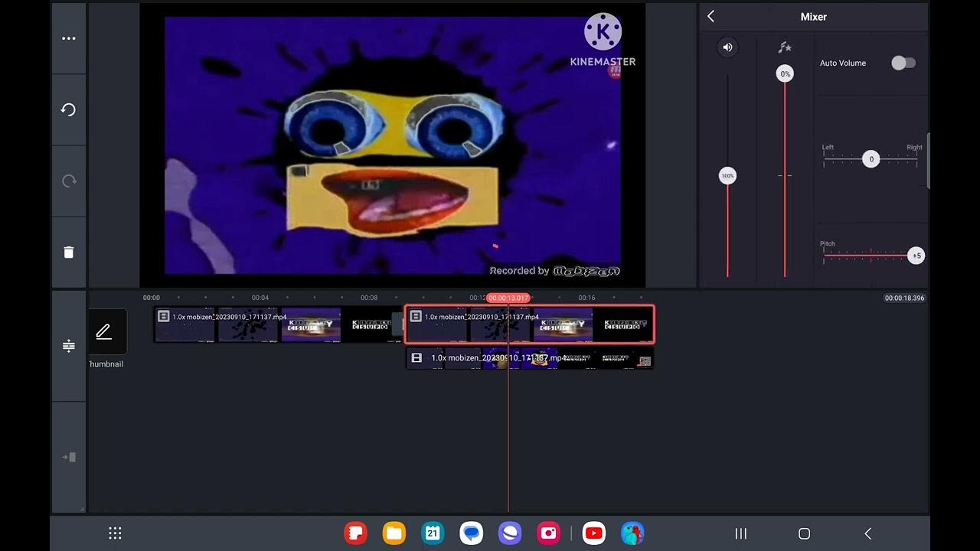Click the 00:04 mark on timeline ruler
This screenshot has width=980, height=551.
260,298
